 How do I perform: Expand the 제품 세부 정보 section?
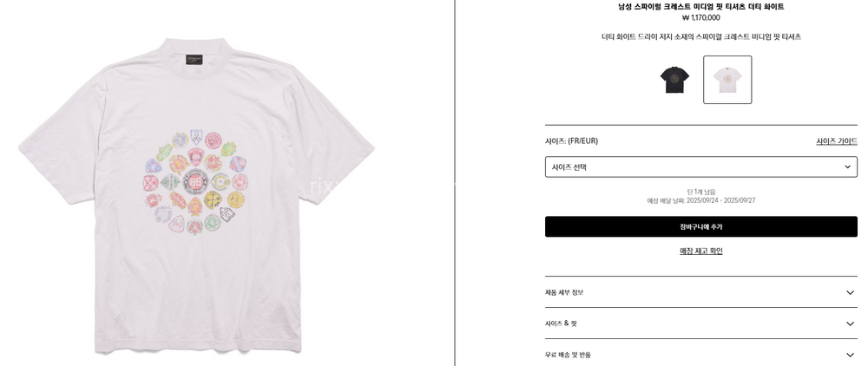(x=700, y=292)
